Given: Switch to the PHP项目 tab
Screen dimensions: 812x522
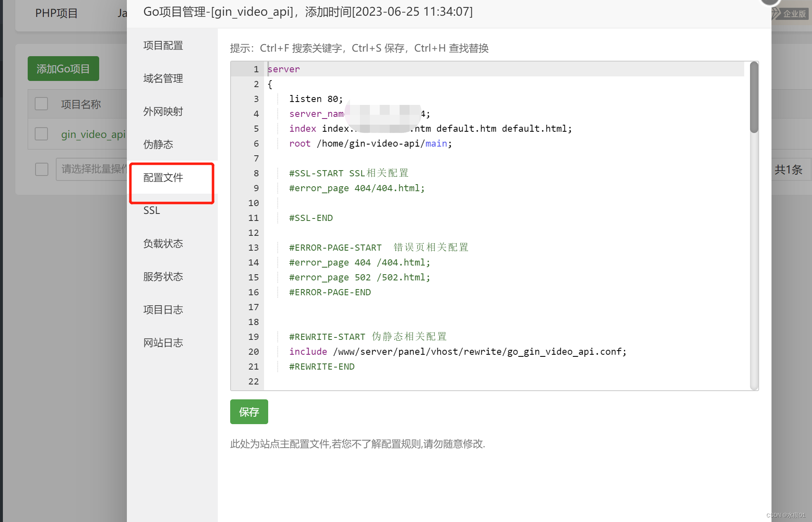Looking at the screenshot, I should point(56,13).
